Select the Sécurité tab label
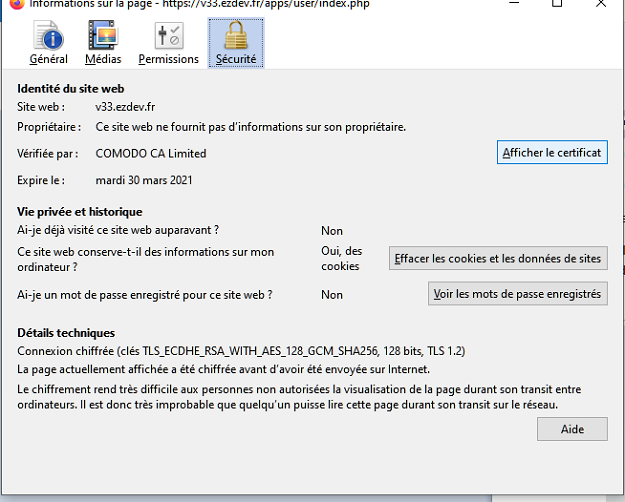 [x=236, y=59]
